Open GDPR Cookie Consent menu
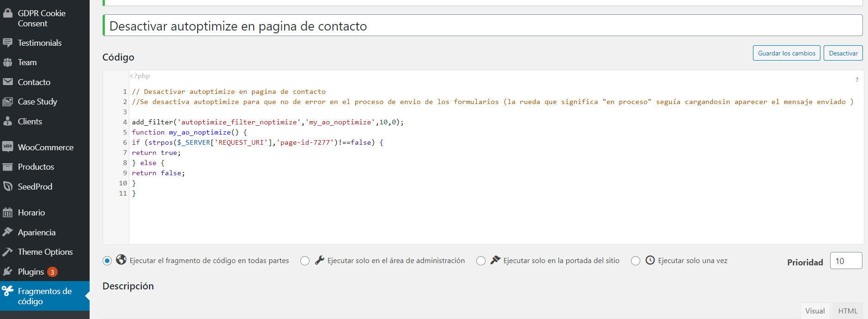This screenshot has height=319, width=868. [x=45, y=18]
